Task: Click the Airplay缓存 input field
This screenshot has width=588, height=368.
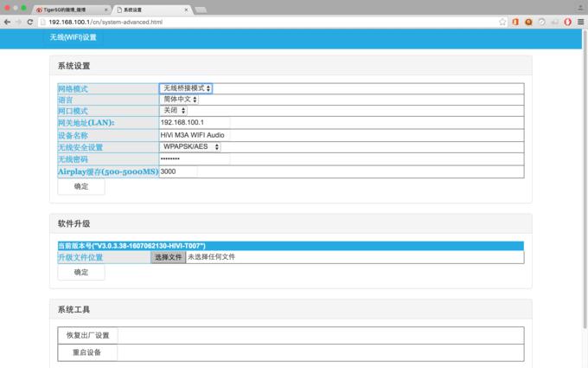Action: click(178, 171)
